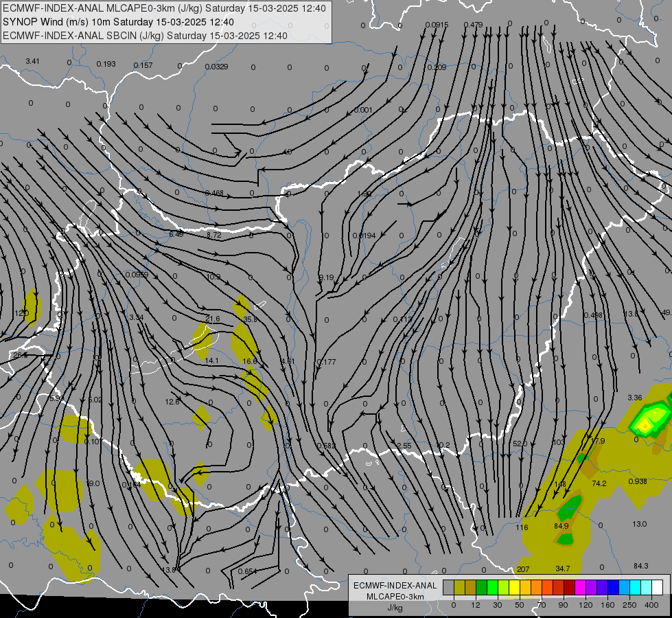Screen dimensions: 672x618
Task: Click the map value '3.41'
Action: (32, 61)
